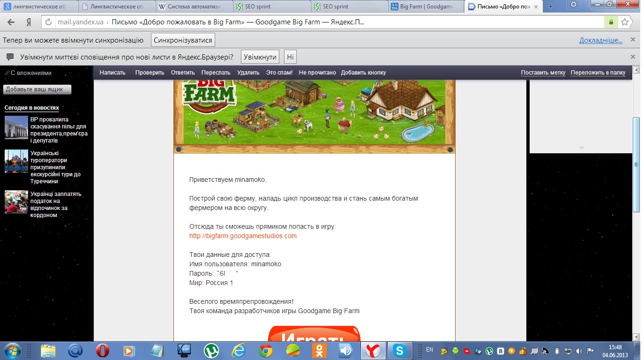Switch to the лингвистическое Google tab
The width and height of the screenshot is (644, 360).
[x=38, y=7]
